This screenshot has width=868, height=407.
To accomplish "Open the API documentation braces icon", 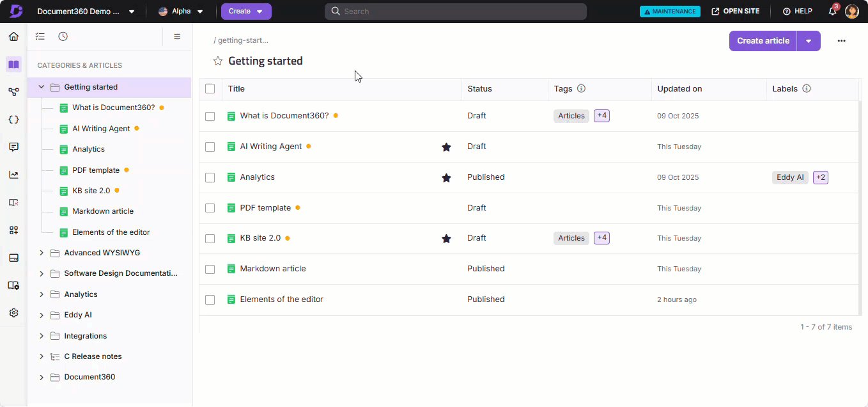I will pyautogui.click(x=13, y=120).
